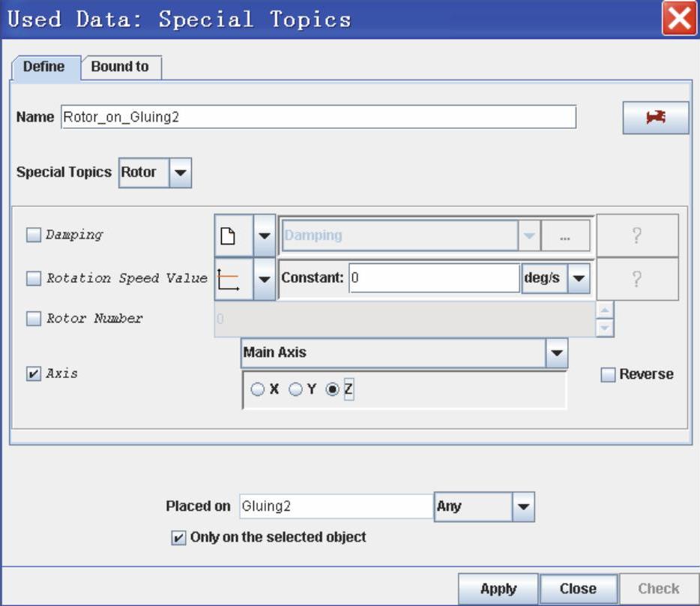Select the X axis radio button

tap(258, 390)
